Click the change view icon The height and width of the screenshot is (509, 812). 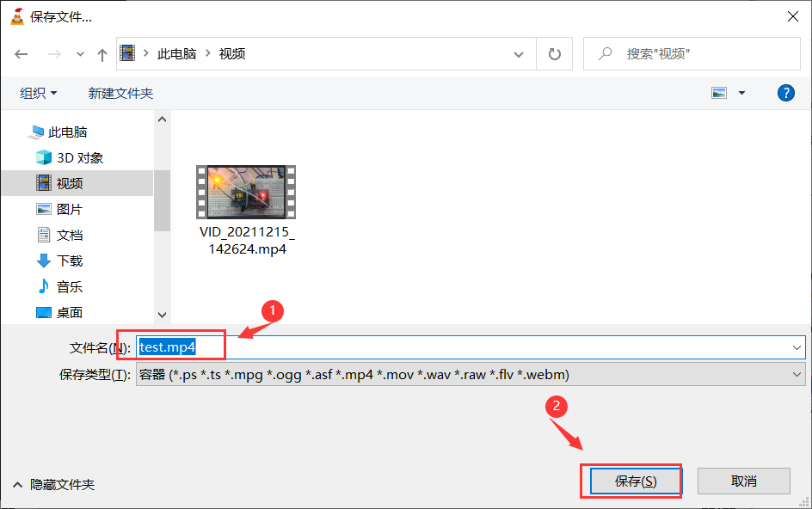coord(719,93)
